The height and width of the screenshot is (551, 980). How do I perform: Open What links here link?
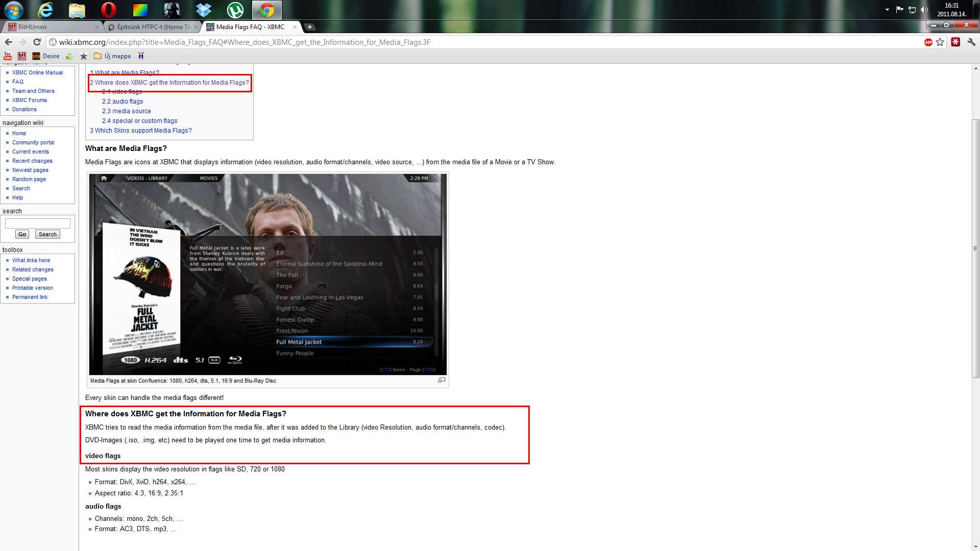31,260
